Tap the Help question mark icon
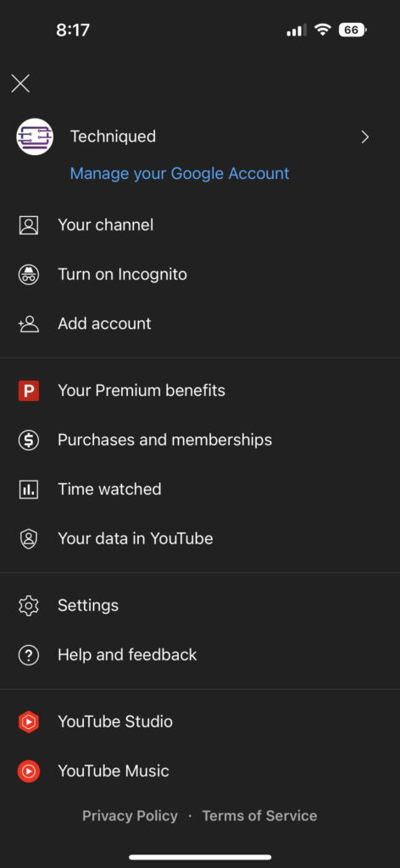Screen dimensions: 400x868 pos(29,655)
